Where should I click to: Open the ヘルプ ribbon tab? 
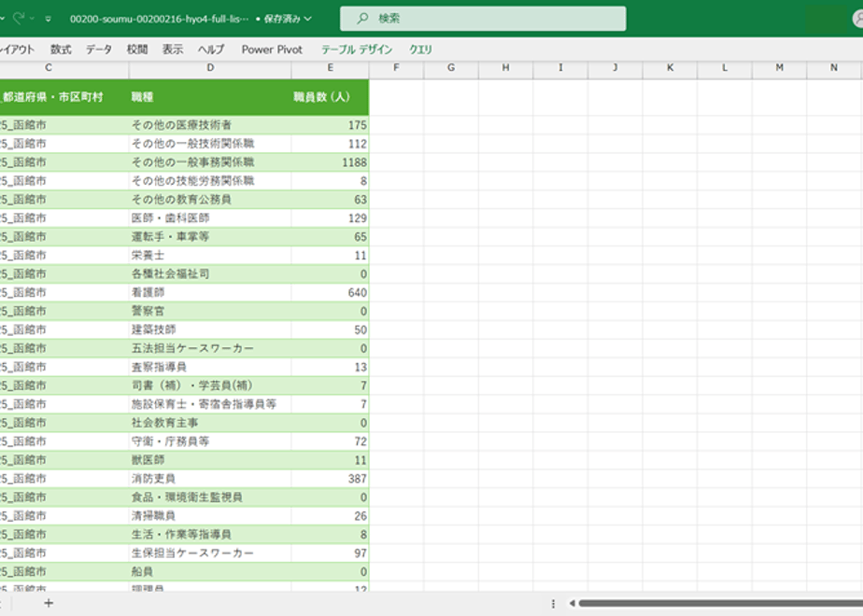tap(211, 49)
